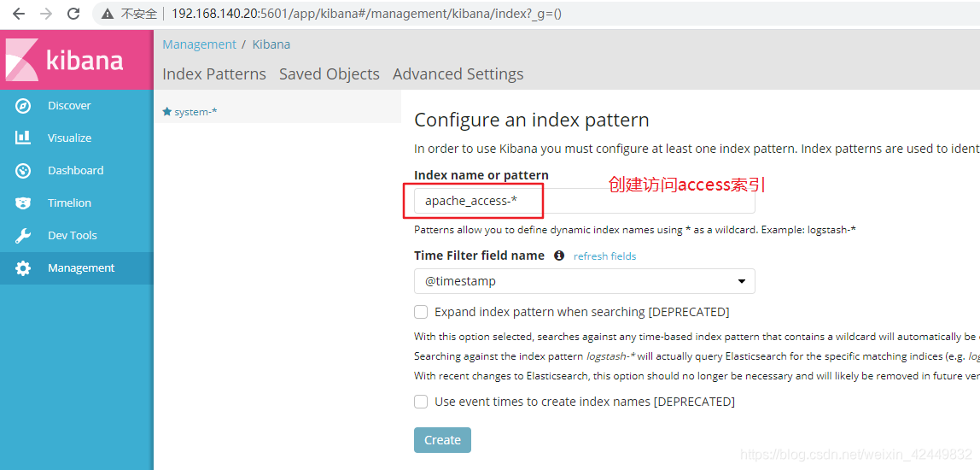Enable Expand index pattern when searching checkbox
Viewport: 980px width, 470px height.
coord(421,312)
